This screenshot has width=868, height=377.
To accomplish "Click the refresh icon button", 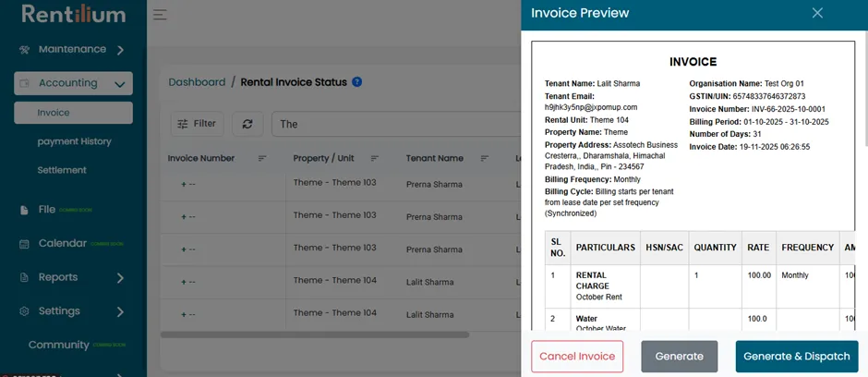I will [247, 124].
